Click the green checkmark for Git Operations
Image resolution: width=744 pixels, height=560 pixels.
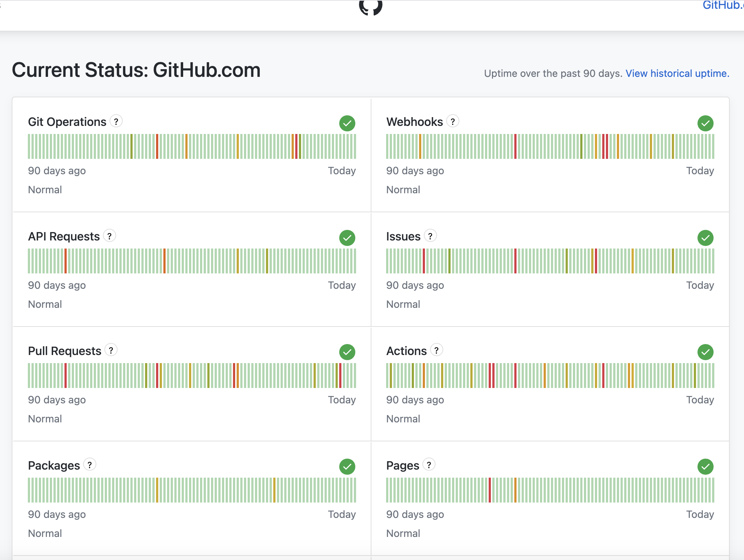[347, 123]
